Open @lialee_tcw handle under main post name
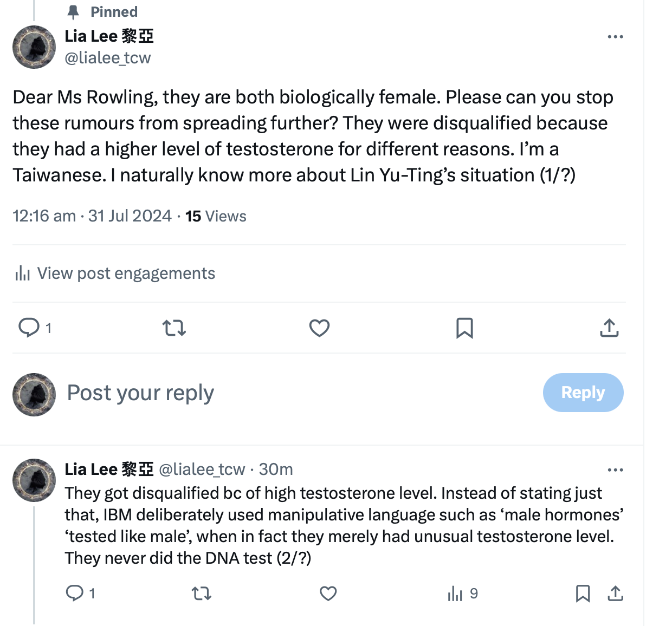Viewport: 672px width, 626px height. coord(108,58)
